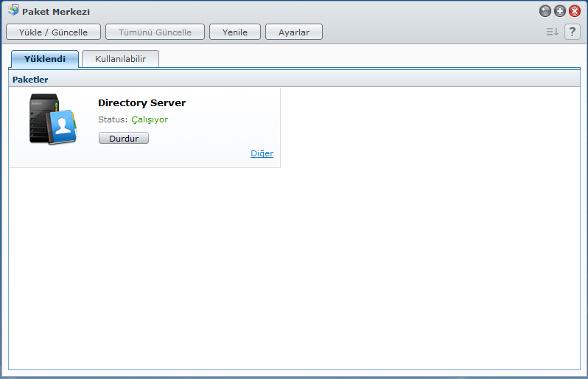Click the Paket Merkezi title text
This screenshot has height=379, width=588.
(56, 12)
